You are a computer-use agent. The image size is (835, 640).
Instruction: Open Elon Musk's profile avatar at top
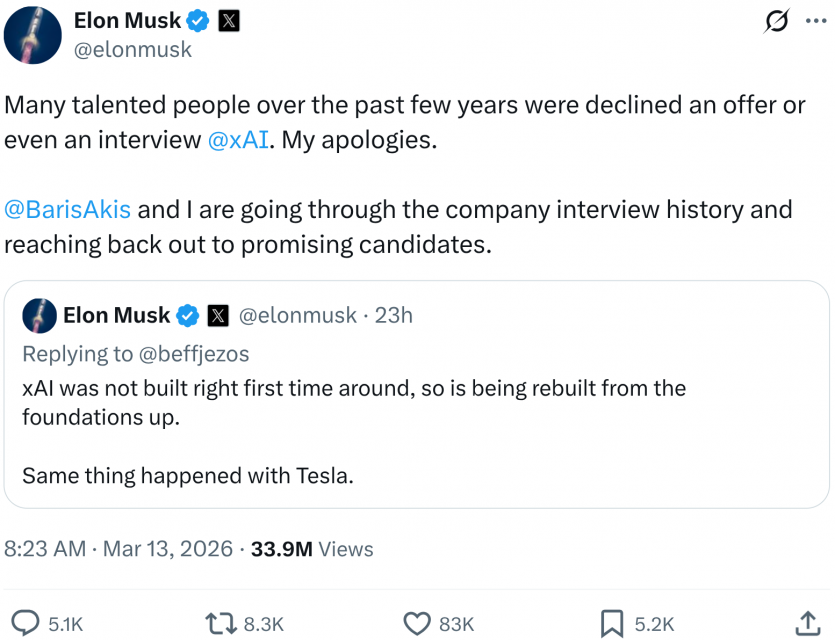[35, 34]
